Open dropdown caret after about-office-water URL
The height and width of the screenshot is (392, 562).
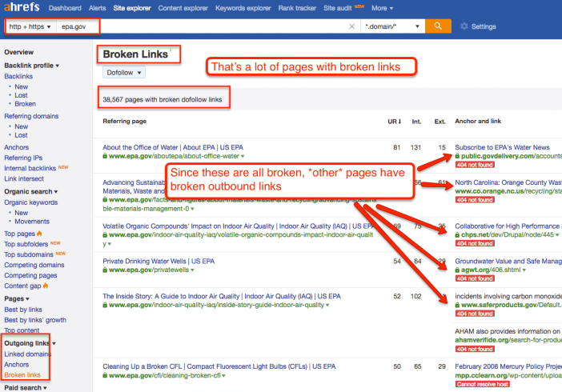[243, 157]
